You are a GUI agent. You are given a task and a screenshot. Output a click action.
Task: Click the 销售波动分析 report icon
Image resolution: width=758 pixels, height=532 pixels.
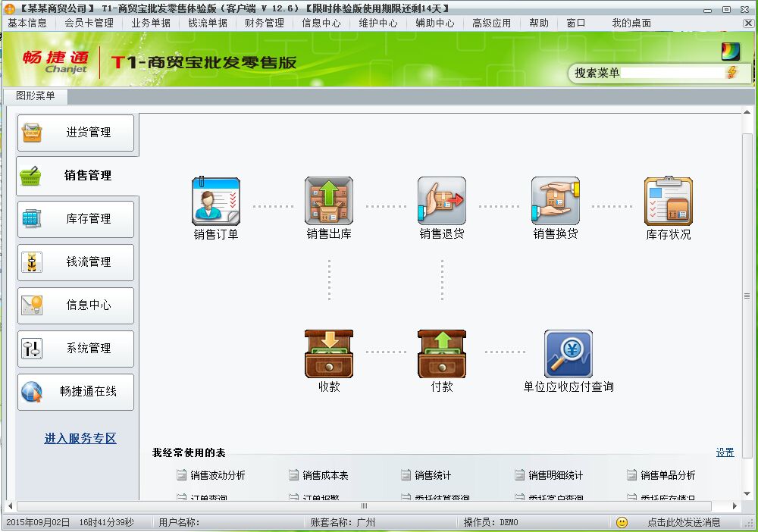(181, 475)
